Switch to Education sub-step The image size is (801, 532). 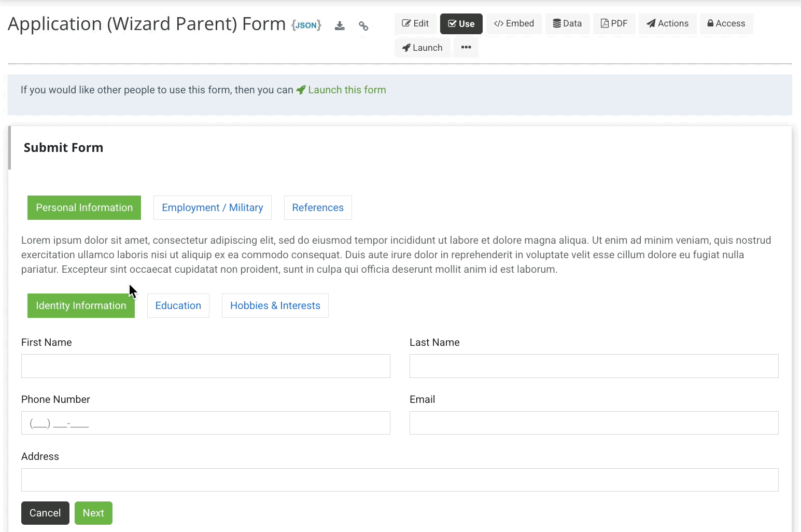click(178, 305)
